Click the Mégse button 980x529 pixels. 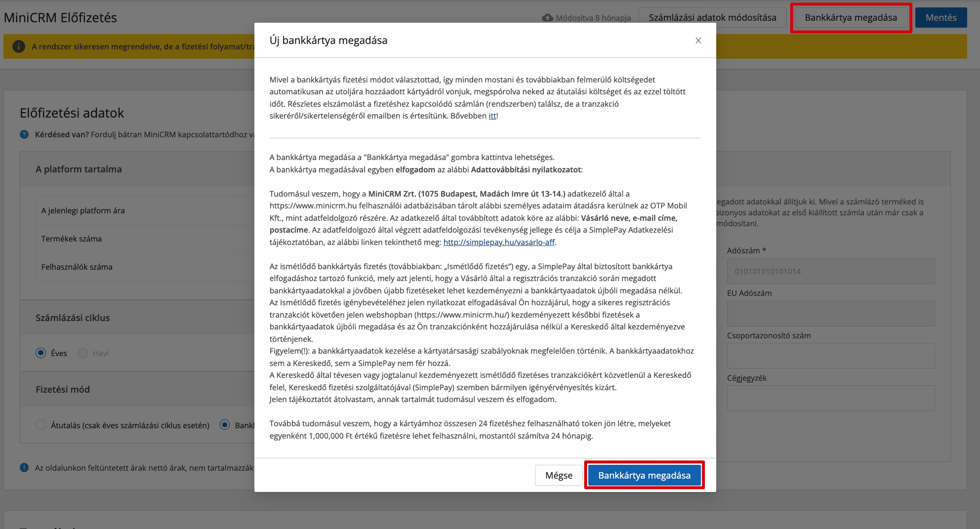click(x=559, y=475)
